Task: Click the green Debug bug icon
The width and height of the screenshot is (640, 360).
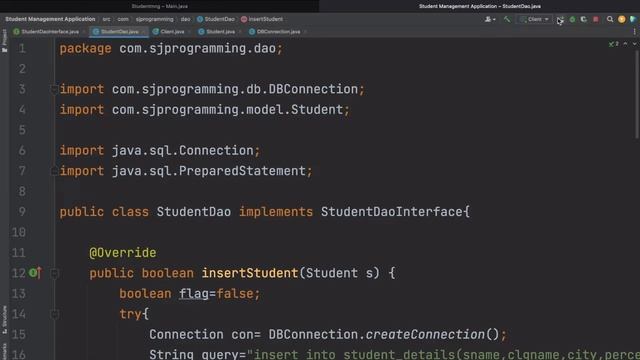Action: (x=572, y=19)
